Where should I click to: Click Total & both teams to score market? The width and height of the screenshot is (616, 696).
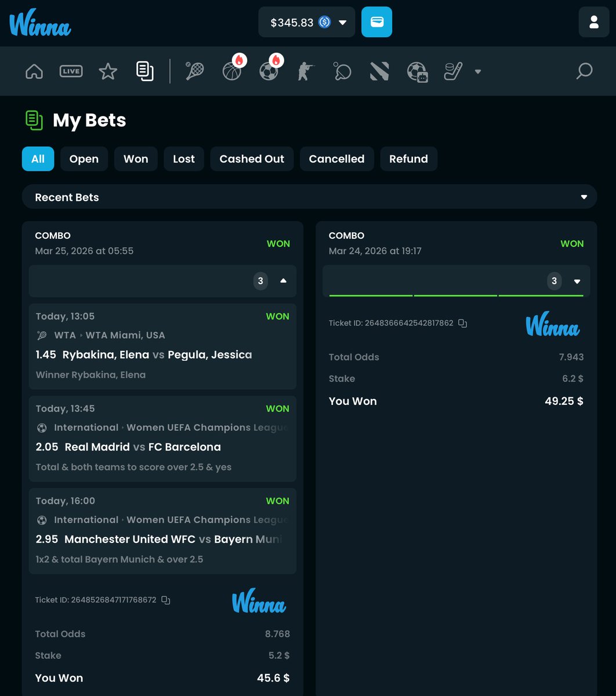point(133,467)
